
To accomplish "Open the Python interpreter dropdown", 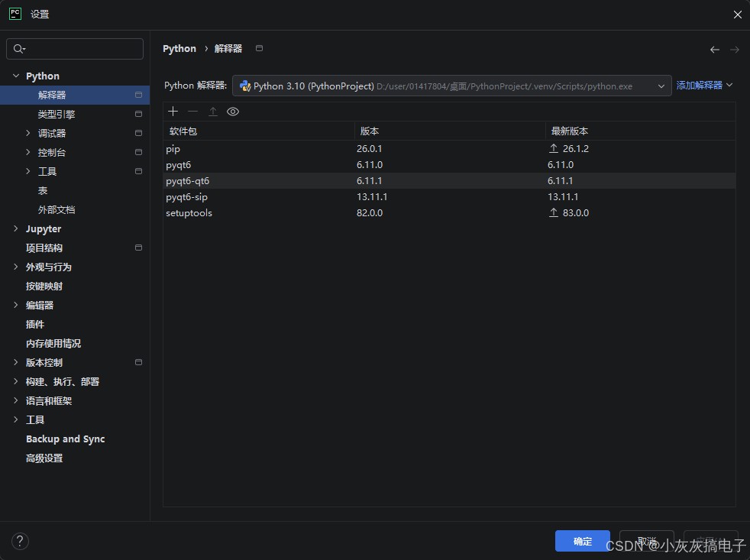I will (451, 86).
